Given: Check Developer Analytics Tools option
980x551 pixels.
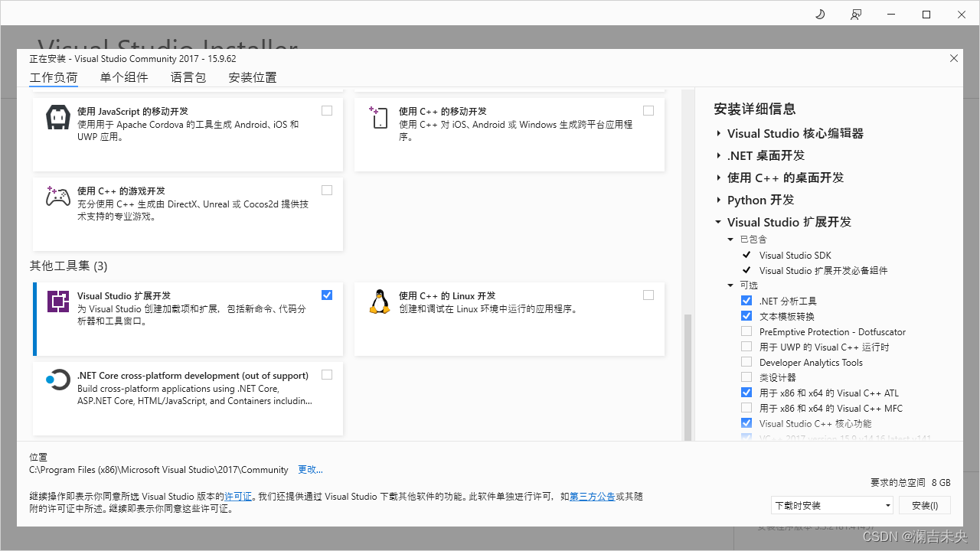Looking at the screenshot, I should (x=746, y=362).
